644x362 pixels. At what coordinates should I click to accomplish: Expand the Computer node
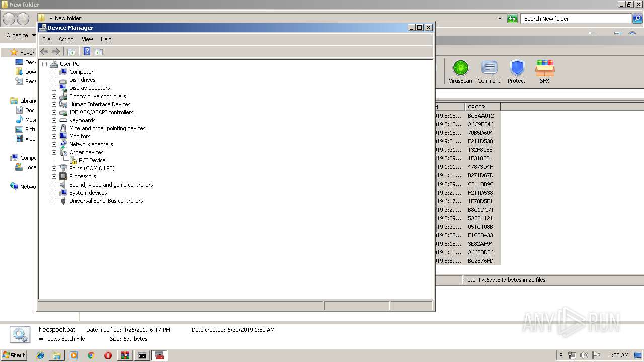click(x=54, y=72)
